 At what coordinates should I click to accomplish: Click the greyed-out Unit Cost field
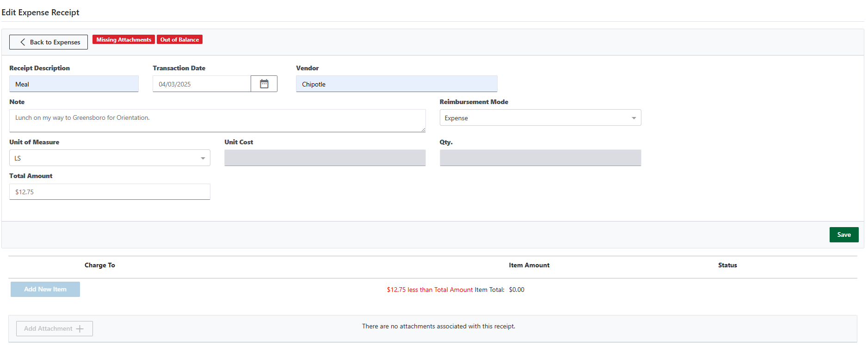[325, 158]
